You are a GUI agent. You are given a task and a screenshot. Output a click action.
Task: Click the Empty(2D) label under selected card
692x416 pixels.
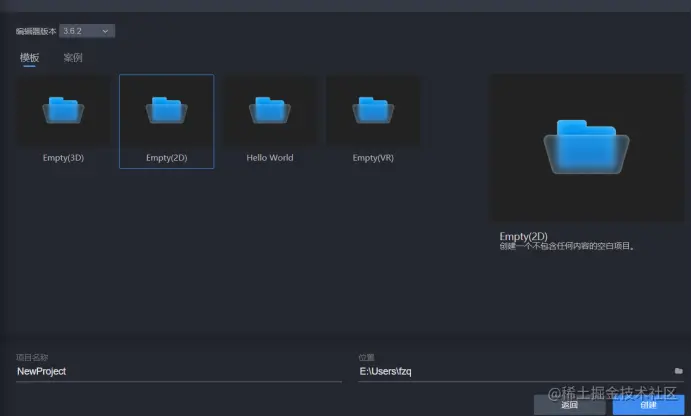(166, 158)
